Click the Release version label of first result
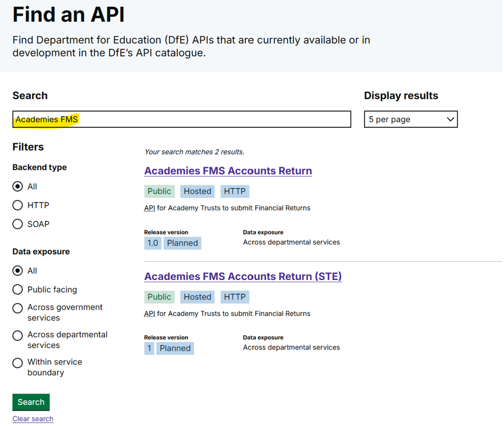This screenshot has height=426, width=504. [x=166, y=232]
